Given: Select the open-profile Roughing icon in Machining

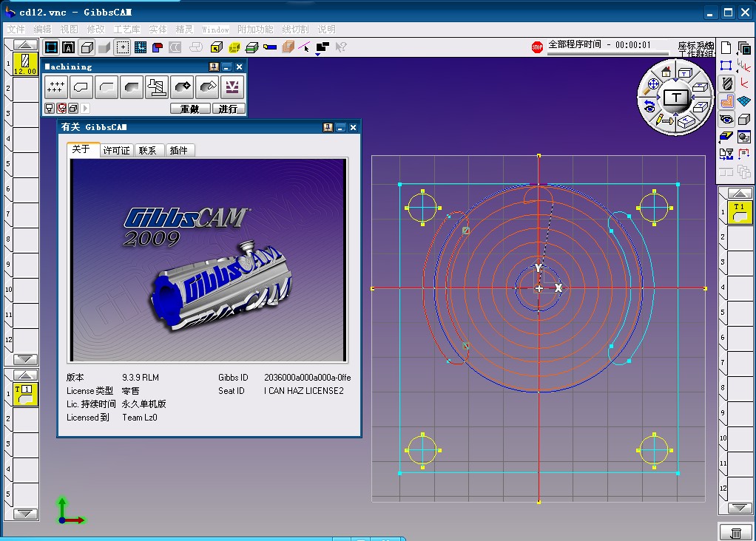Looking at the screenshot, I should [x=106, y=86].
